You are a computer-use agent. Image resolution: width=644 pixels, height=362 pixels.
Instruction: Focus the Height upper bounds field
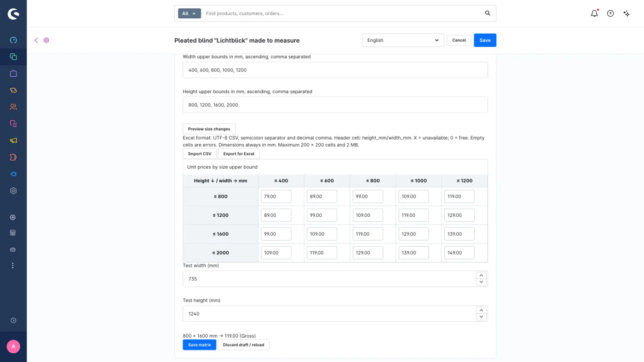tap(335, 105)
